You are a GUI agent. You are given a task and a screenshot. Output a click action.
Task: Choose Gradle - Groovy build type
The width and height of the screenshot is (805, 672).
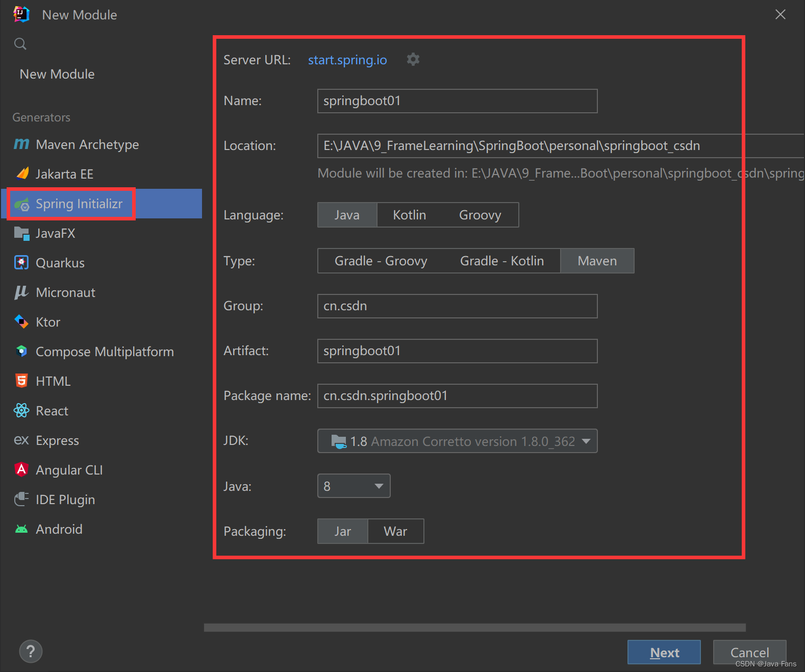381,261
